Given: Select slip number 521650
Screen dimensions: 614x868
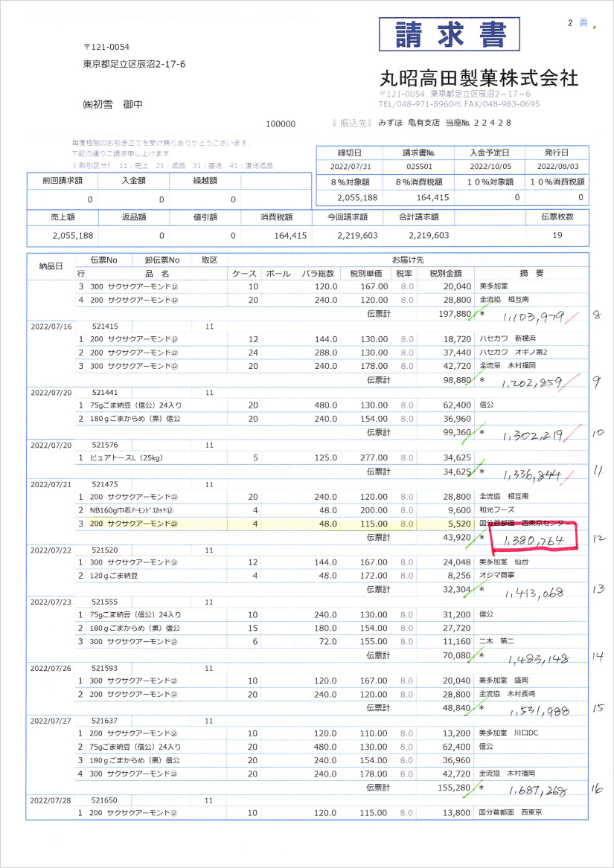Looking at the screenshot, I should pyautogui.click(x=105, y=800).
